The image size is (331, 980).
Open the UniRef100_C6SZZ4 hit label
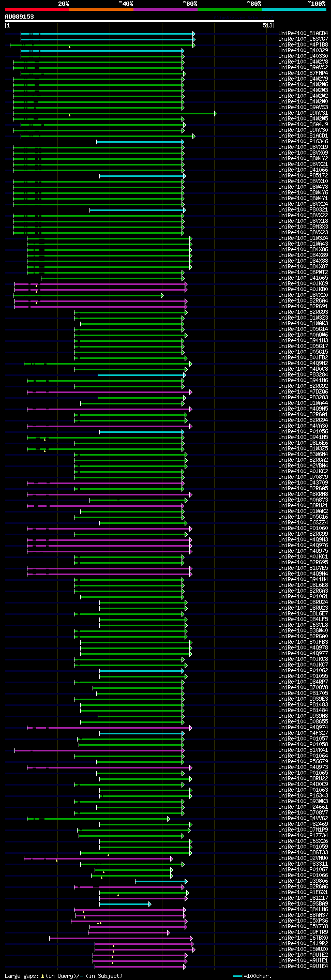(x=303, y=523)
